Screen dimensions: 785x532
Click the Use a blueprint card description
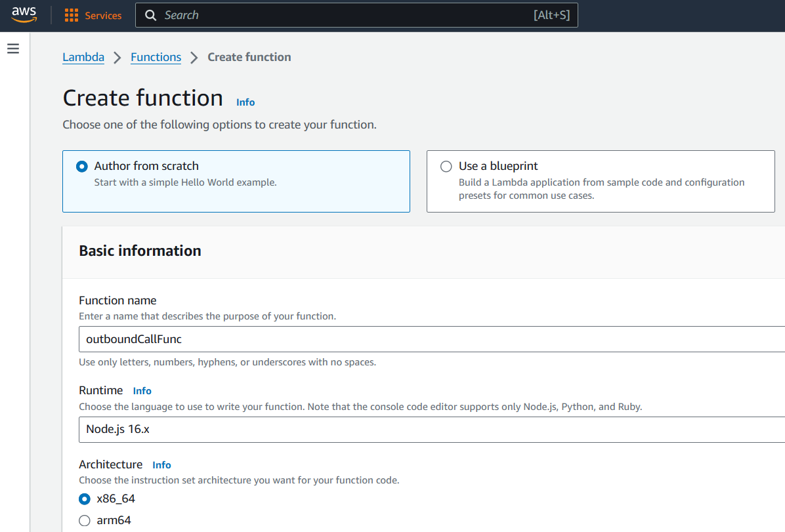601,189
